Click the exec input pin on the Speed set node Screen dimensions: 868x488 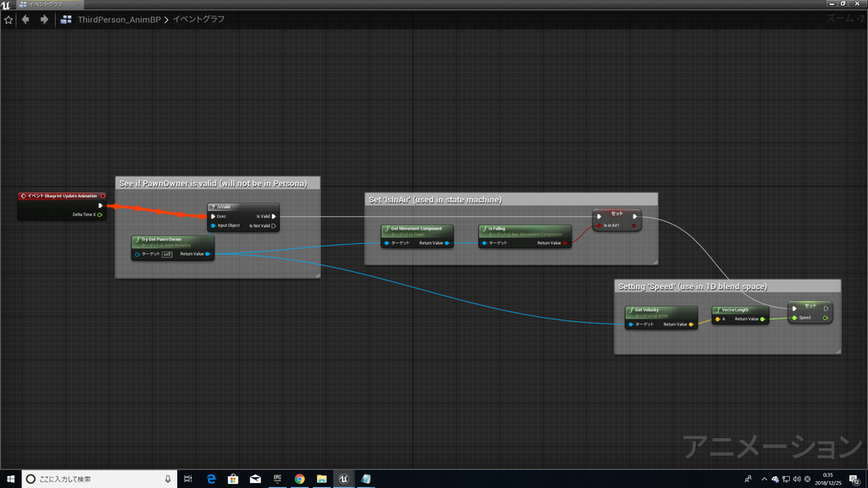(794, 308)
